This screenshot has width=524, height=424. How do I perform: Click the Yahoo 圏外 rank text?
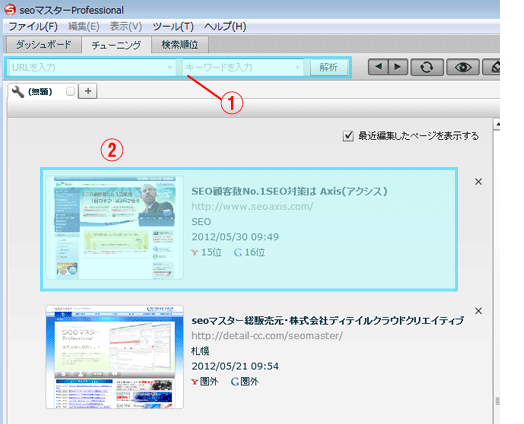click(x=205, y=382)
